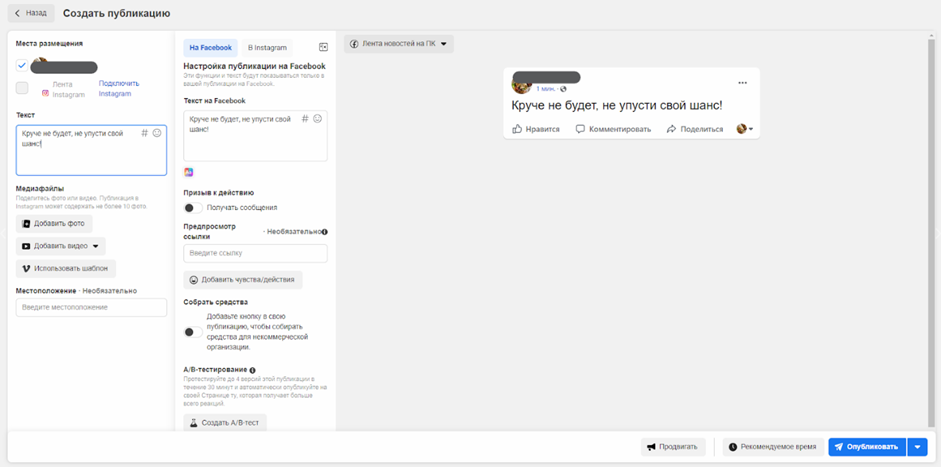941x467 pixels.
Task: Open the Подключить Instagram link
Action: click(119, 89)
